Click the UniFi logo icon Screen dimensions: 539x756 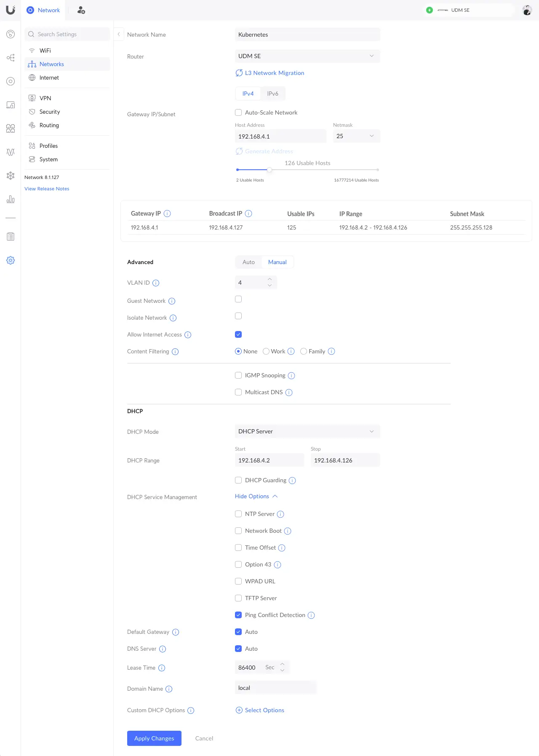10,10
